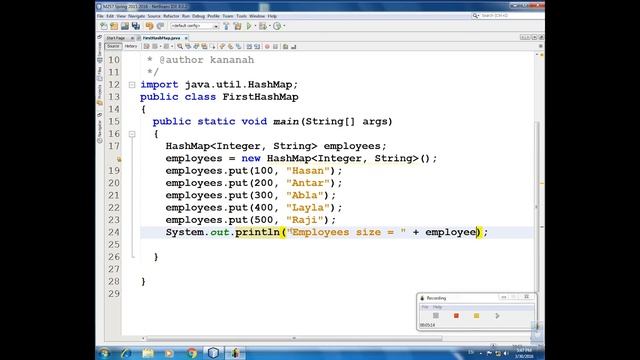Viewport: 640px width, 360px height.
Task: Click the gray arrow in Recording window
Action: [497, 316]
